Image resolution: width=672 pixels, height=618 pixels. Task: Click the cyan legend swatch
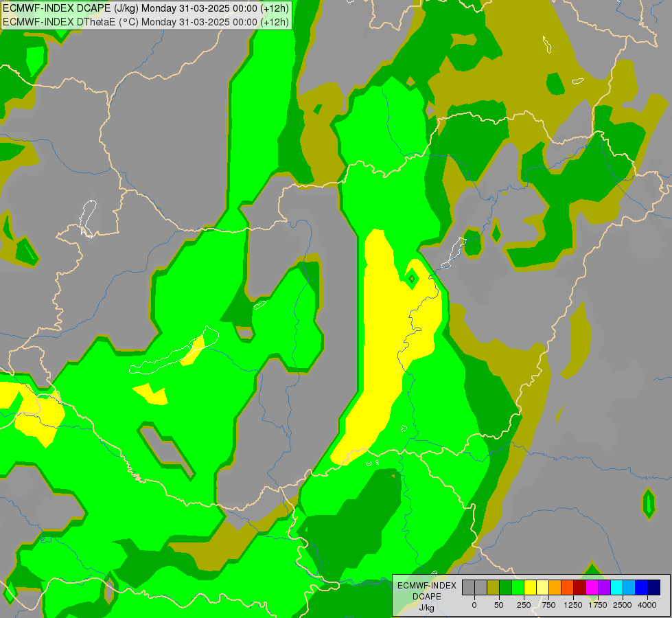(617, 587)
